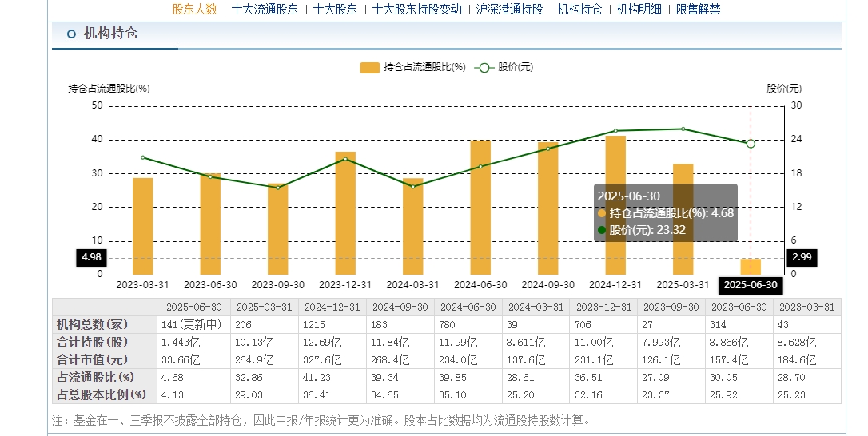
Task: Go to 沪深港通持股 tab
Action: click(509, 9)
